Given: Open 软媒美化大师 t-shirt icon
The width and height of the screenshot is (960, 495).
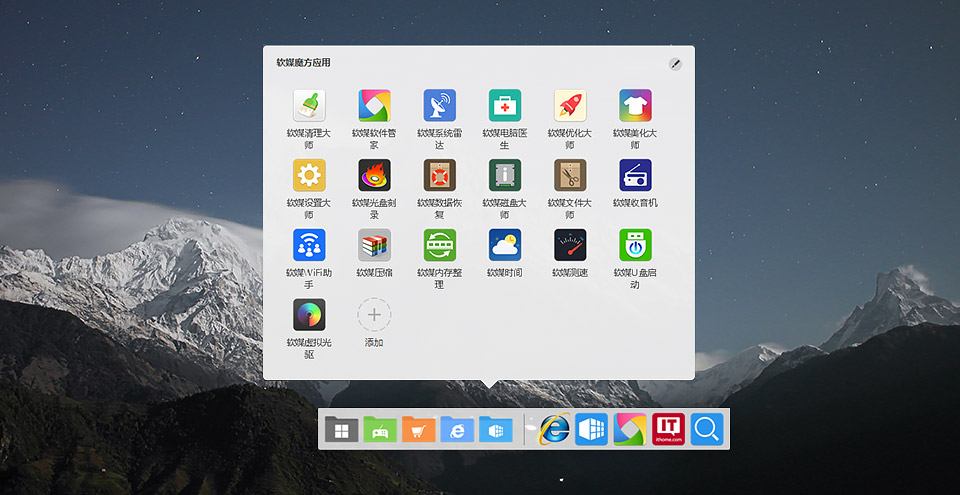Looking at the screenshot, I should tap(636, 105).
